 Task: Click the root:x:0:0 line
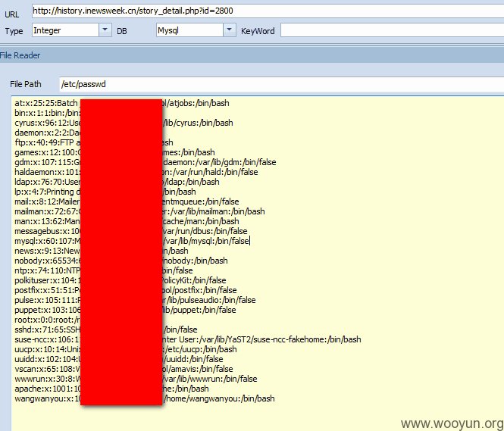point(47,320)
